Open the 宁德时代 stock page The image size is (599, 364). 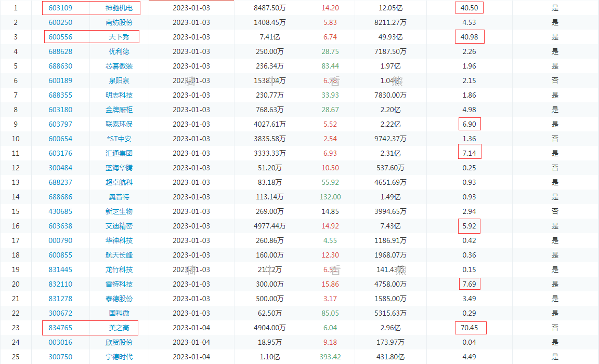[119, 357]
